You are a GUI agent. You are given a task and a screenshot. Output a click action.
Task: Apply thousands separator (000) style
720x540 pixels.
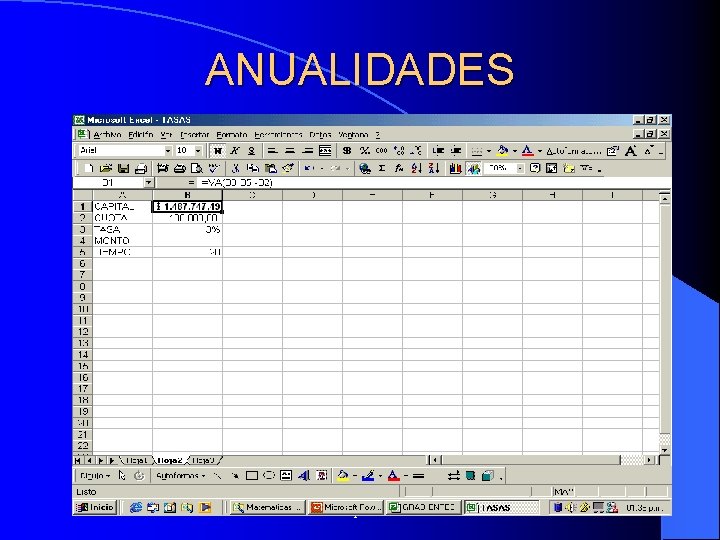[x=382, y=151]
